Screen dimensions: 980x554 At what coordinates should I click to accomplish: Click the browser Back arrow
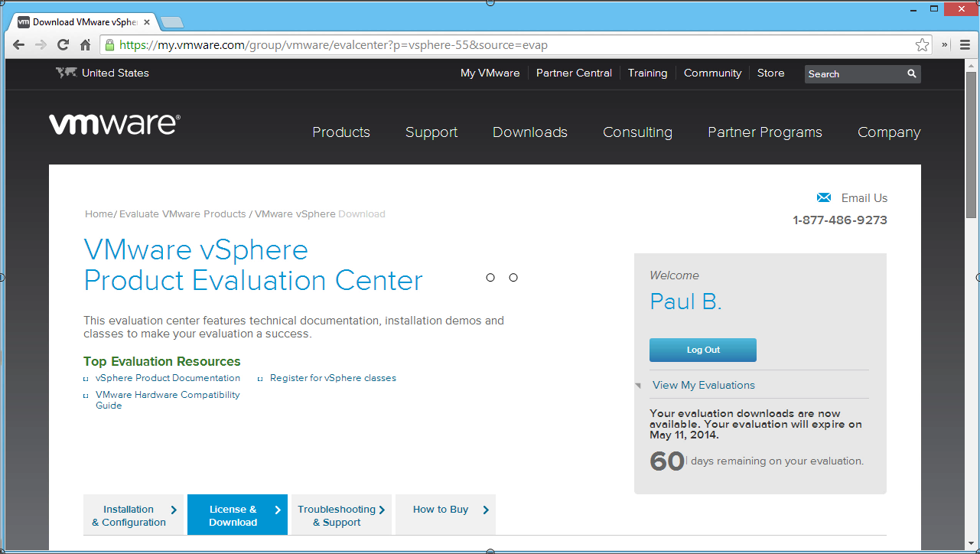pos(19,44)
